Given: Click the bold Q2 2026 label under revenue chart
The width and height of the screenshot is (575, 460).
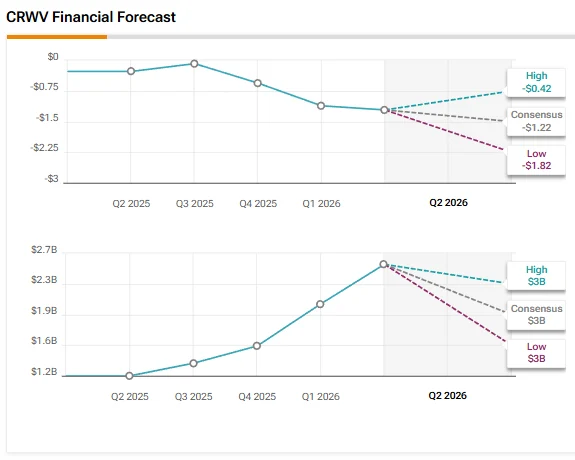Looking at the screenshot, I should click(447, 395).
